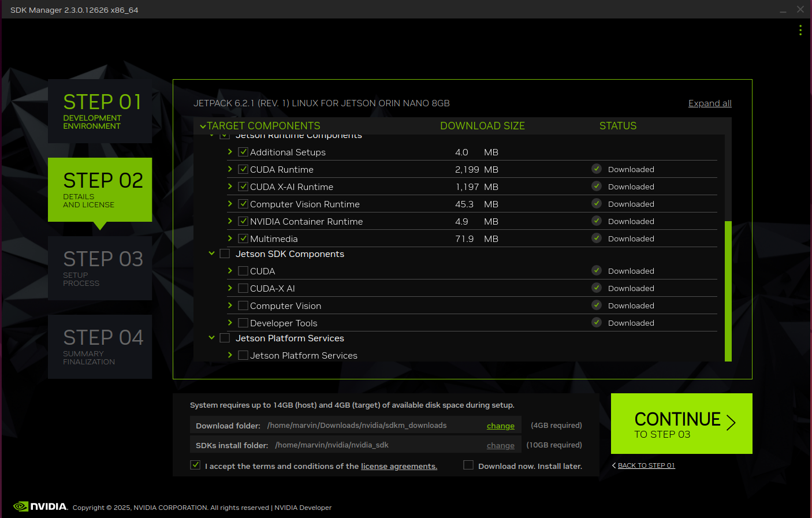The height and width of the screenshot is (518, 812).
Task: Go to Step 01 Development Environment
Action: pos(100,111)
